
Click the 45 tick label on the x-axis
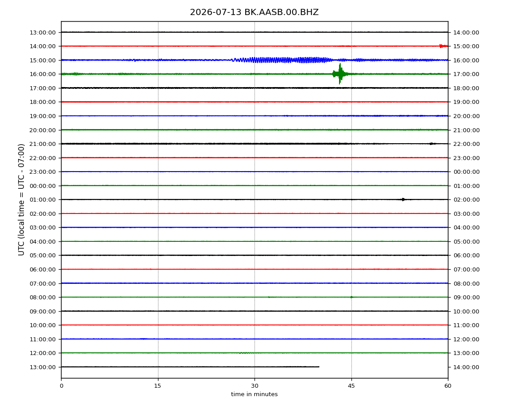[x=351, y=386]
